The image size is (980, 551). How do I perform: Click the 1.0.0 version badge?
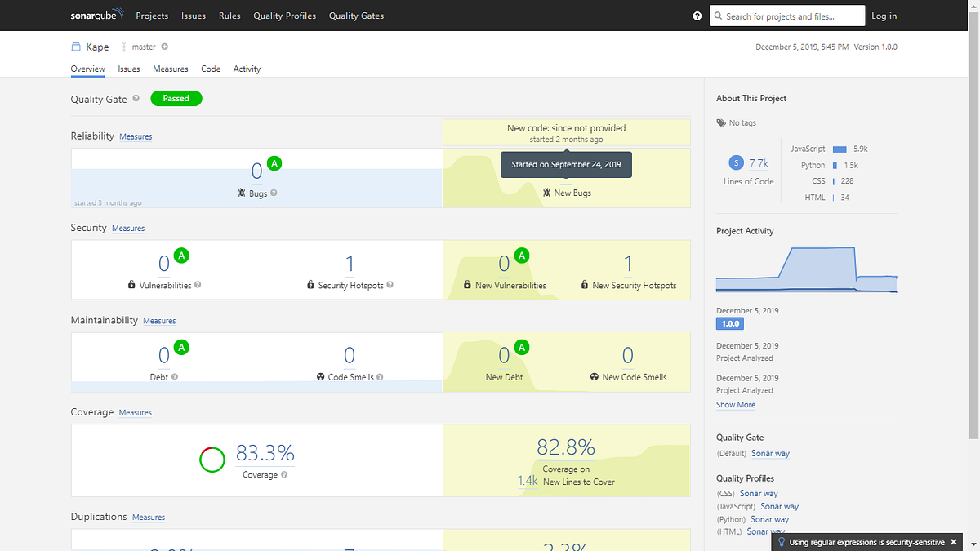(x=729, y=324)
